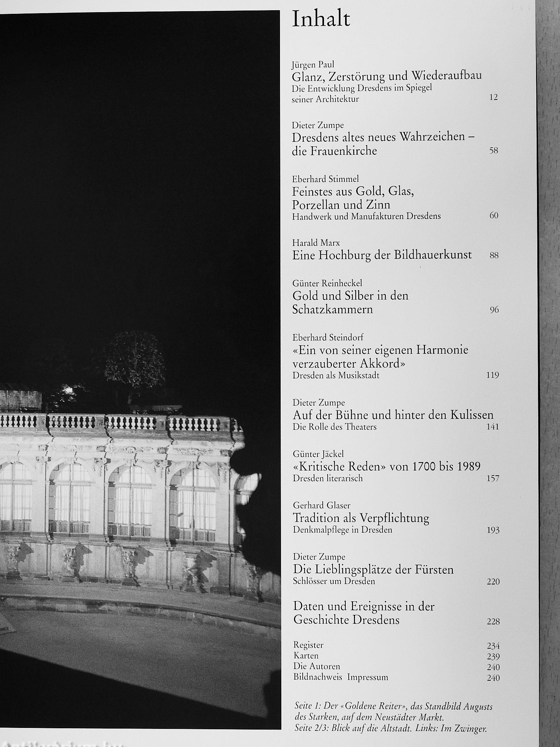Click author name 'Jürgen Paul'
The height and width of the screenshot is (747, 560).
[x=313, y=65]
